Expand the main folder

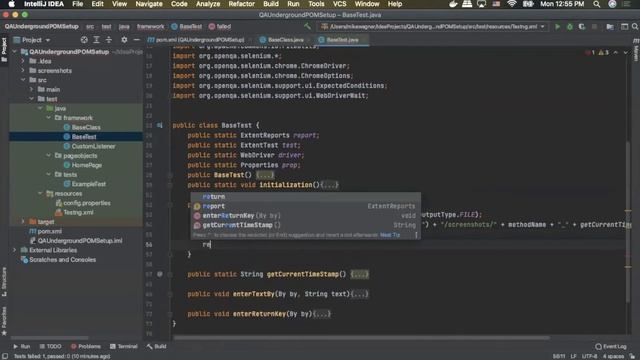coord(31,89)
